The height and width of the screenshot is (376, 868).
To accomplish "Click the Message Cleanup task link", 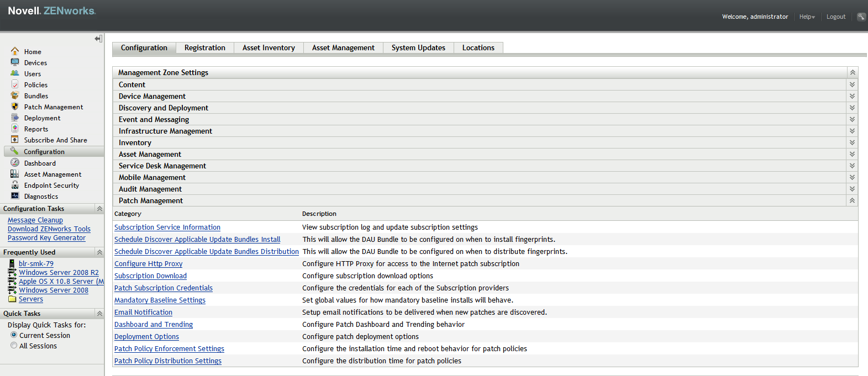I will 35,220.
